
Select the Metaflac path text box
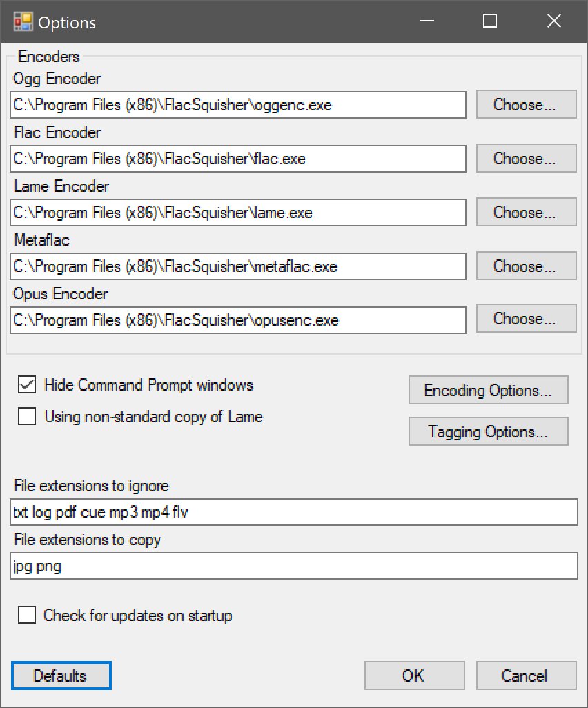click(x=239, y=266)
